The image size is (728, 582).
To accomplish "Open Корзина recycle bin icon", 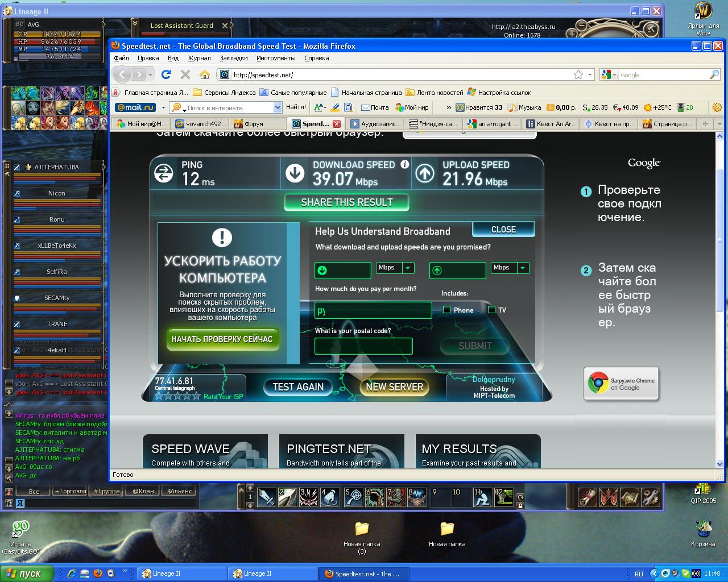I will point(704,534).
